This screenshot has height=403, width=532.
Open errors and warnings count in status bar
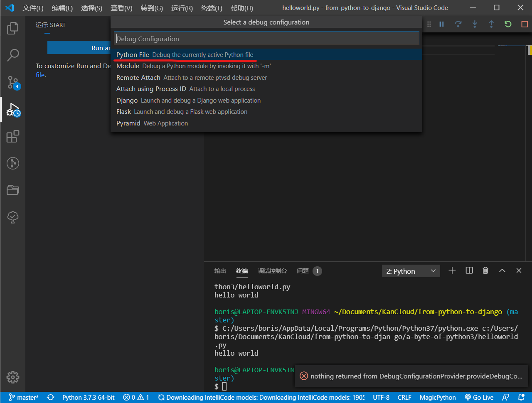pyautogui.click(x=136, y=397)
